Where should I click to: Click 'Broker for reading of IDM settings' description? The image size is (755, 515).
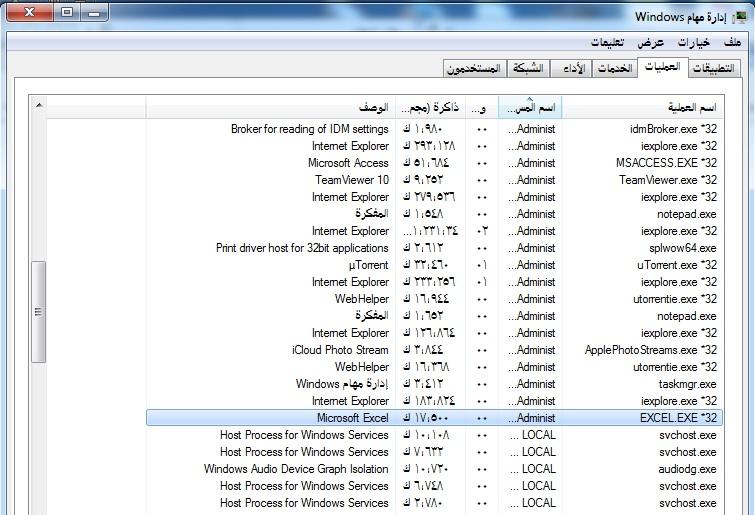[310, 129]
